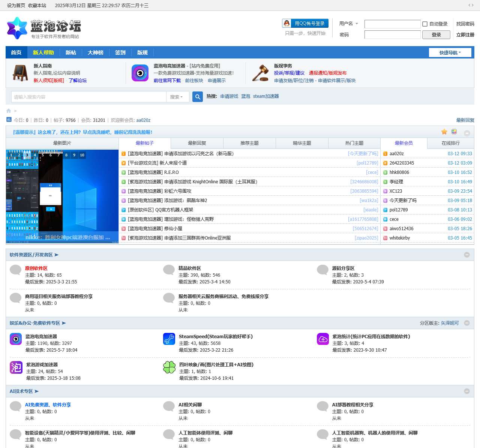The image size is (480, 448).
Task: Open 四叶映象 clover forum icon
Action: pos(169,367)
